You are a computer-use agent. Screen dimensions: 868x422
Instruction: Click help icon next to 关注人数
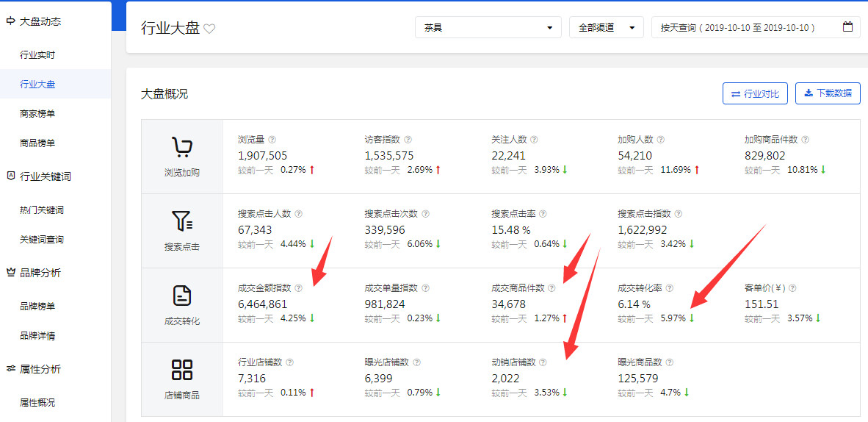pyautogui.click(x=534, y=140)
